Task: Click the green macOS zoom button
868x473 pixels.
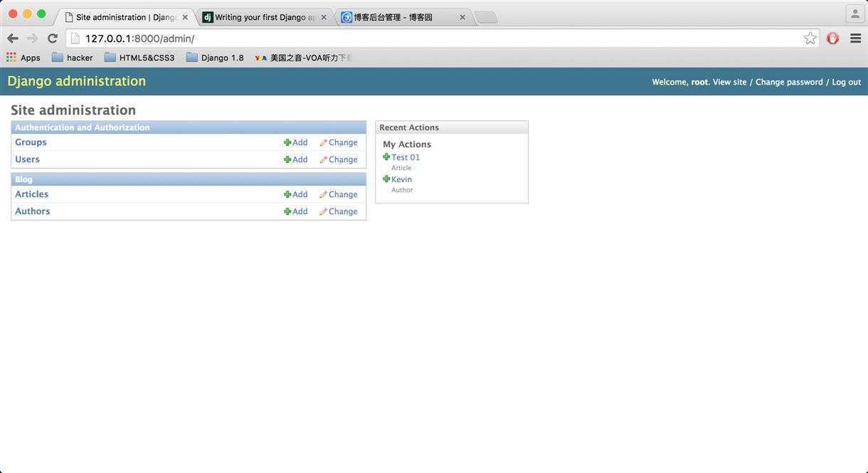Action: pos(41,14)
